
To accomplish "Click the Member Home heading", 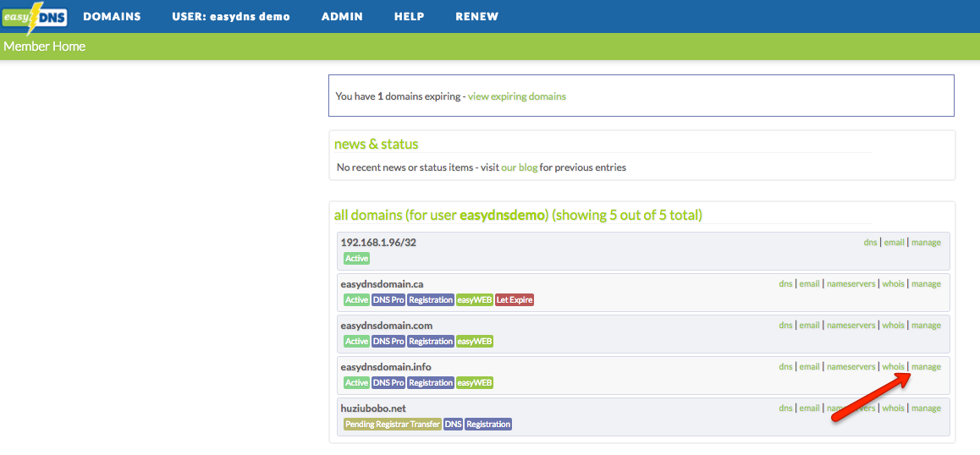I will point(44,47).
